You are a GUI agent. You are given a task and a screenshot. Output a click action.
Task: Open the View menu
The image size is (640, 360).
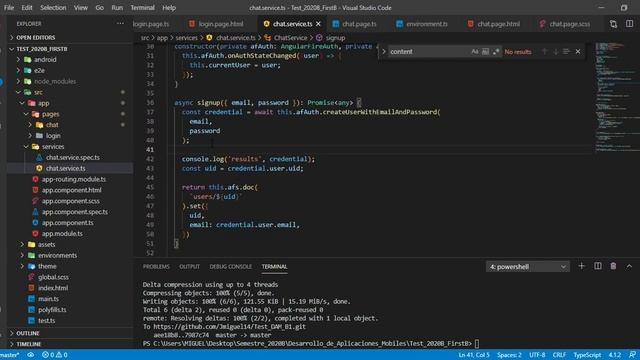coord(81,8)
